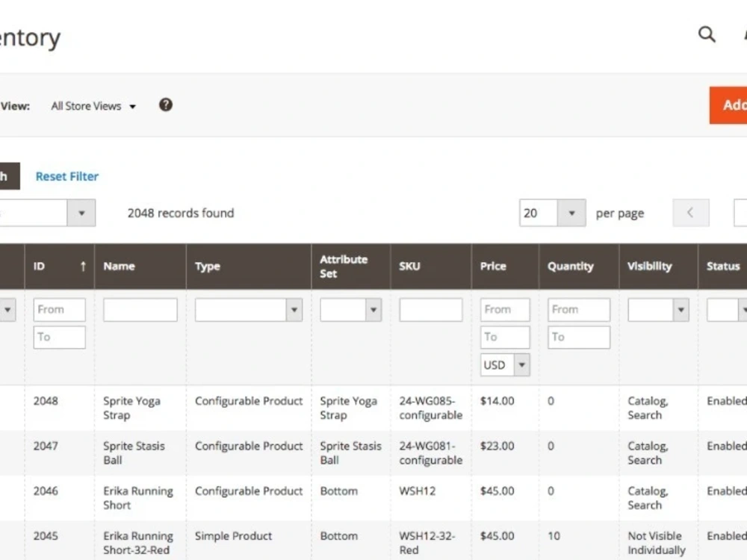Open the Visibility filter dropdown
This screenshot has width=747, height=560.
[658, 310]
